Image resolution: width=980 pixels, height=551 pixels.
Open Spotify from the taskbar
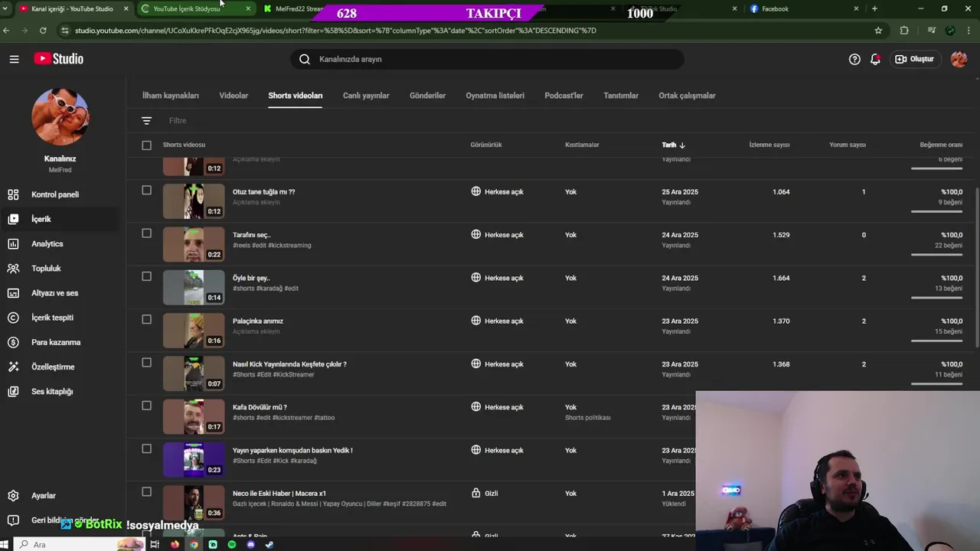232,544
